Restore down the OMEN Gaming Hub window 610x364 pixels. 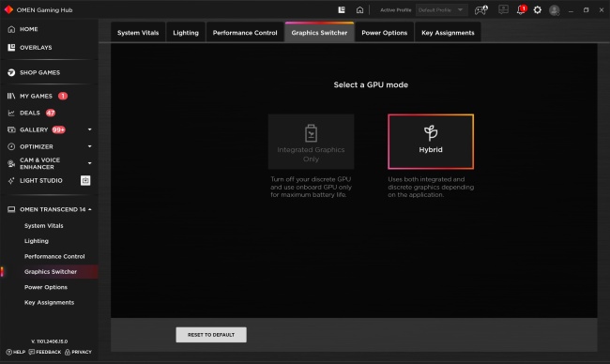point(586,10)
